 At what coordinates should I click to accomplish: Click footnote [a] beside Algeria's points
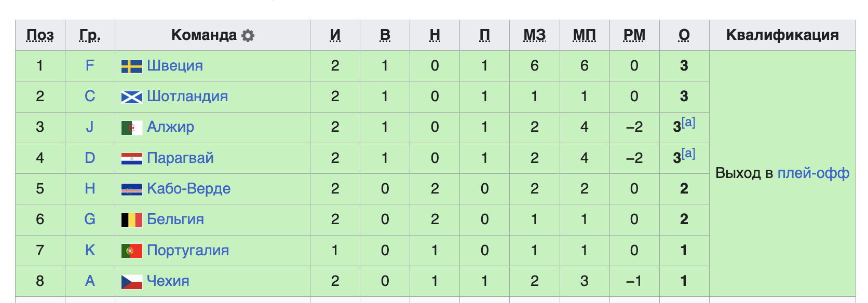[688, 122]
